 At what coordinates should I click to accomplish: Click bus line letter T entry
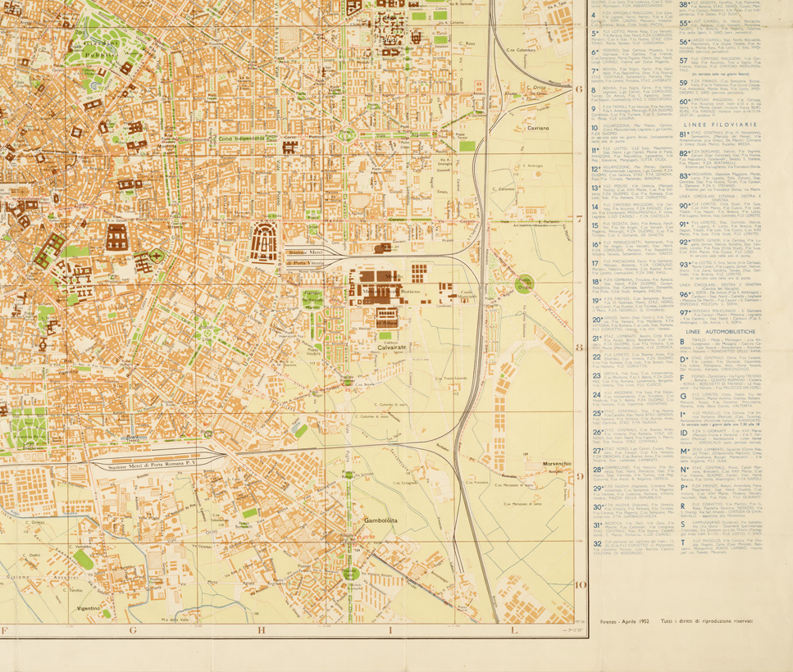(x=683, y=542)
